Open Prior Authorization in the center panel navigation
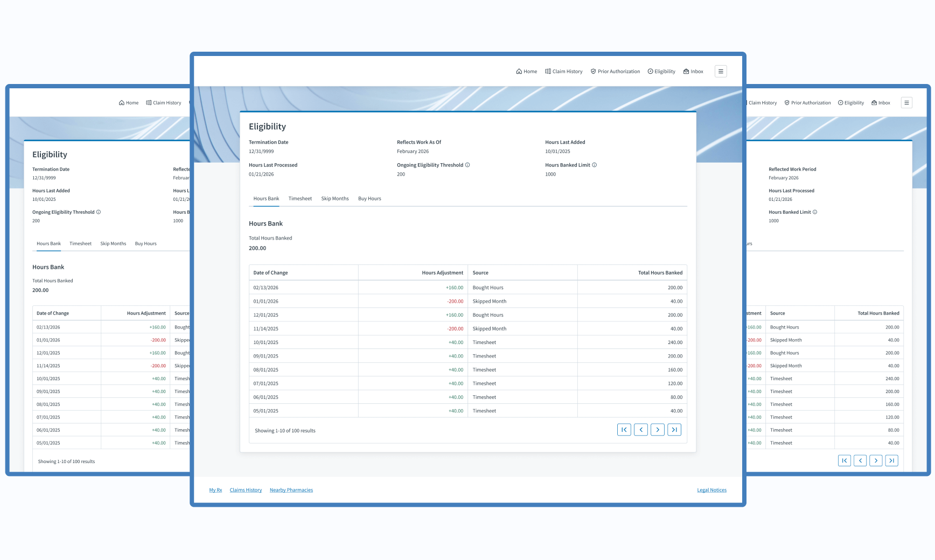Screen dimensions: 935x560 pyautogui.click(x=615, y=72)
